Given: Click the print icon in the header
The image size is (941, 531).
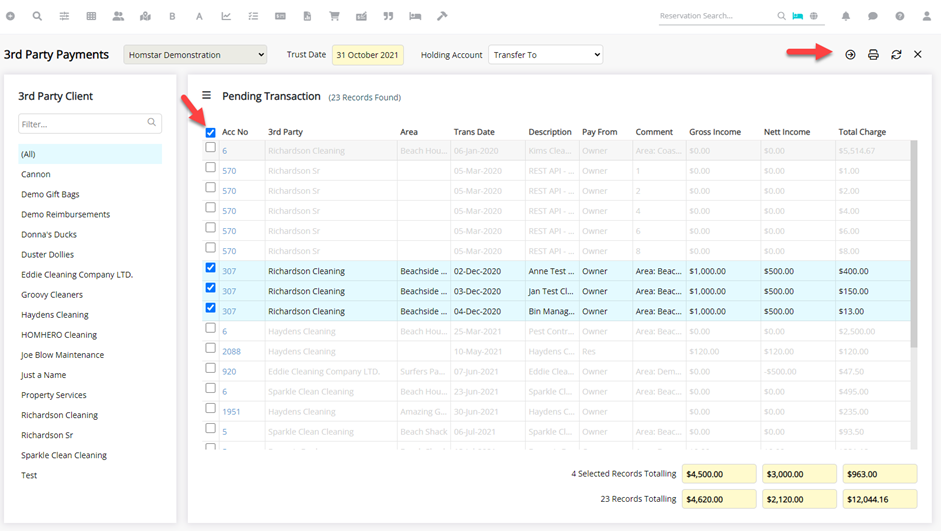Looking at the screenshot, I should point(873,55).
